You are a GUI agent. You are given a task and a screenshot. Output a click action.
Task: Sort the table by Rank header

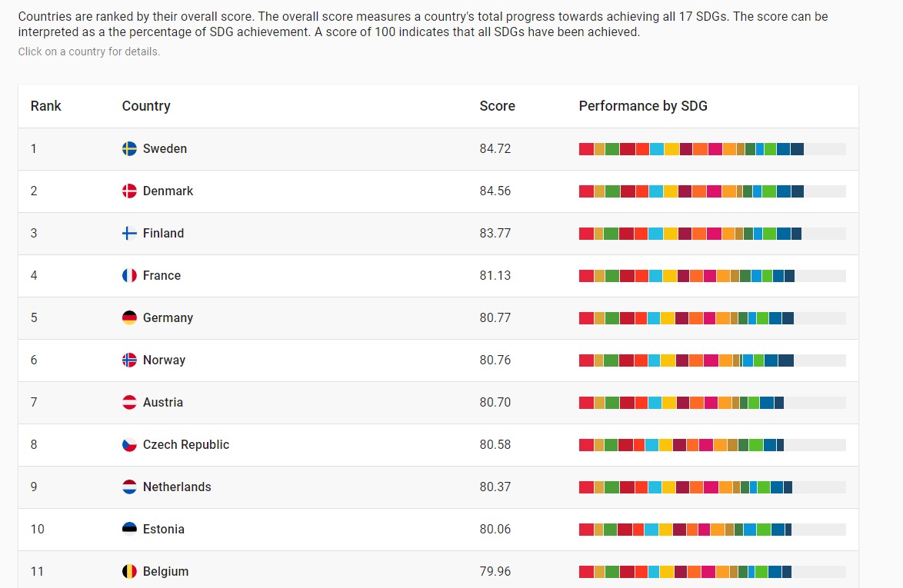pos(46,106)
